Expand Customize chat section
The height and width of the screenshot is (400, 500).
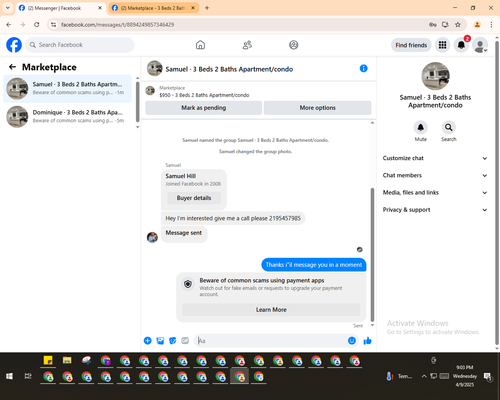(x=435, y=158)
